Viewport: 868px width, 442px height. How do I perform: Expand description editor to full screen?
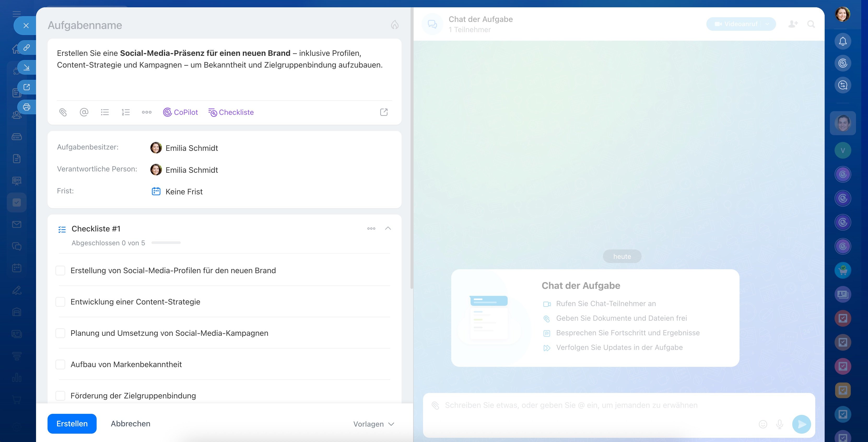coord(384,112)
